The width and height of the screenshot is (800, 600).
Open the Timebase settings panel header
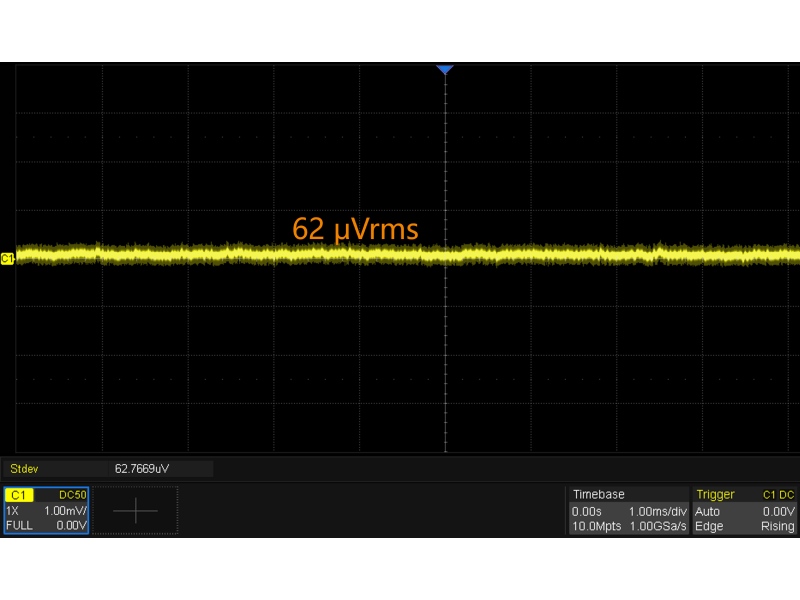[x=598, y=494]
